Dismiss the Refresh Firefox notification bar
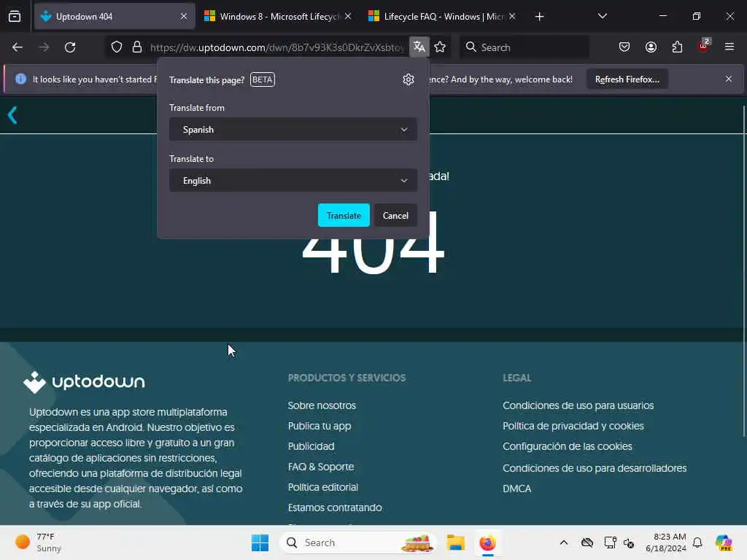Viewport: 747px width, 560px height. (729, 79)
